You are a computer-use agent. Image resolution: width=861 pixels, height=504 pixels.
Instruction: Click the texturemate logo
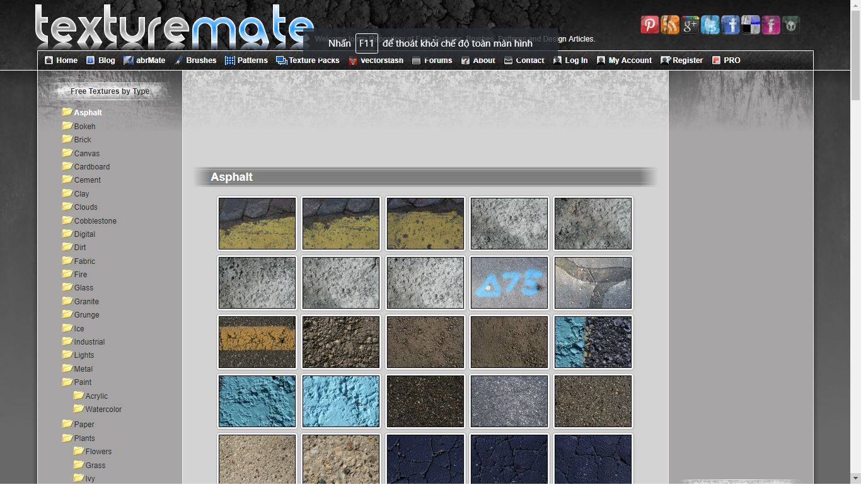click(175, 26)
